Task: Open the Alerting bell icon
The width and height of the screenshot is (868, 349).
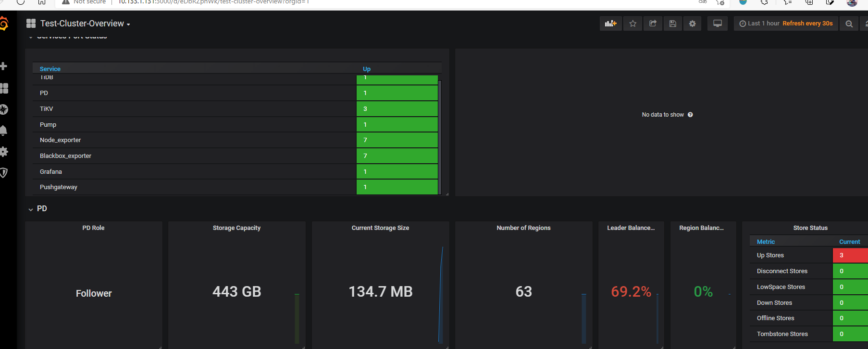Action: (3, 131)
